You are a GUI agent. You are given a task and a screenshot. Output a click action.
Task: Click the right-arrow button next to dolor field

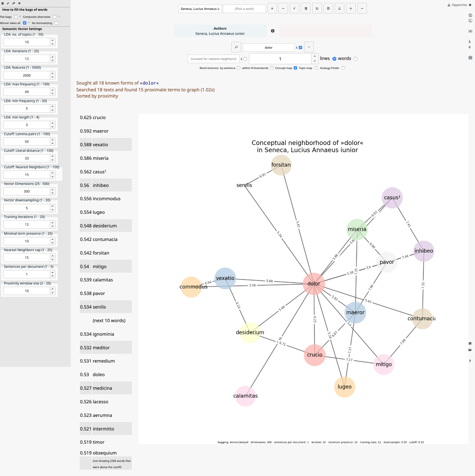coord(309,47)
